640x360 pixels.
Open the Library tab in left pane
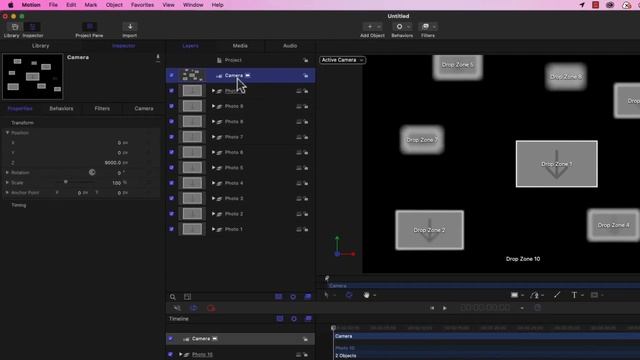pos(40,46)
